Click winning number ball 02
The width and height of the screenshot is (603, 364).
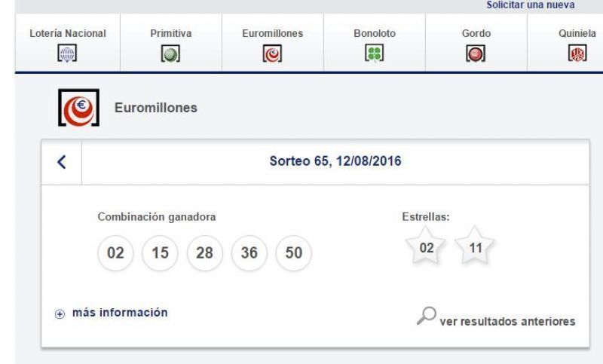[115, 253]
